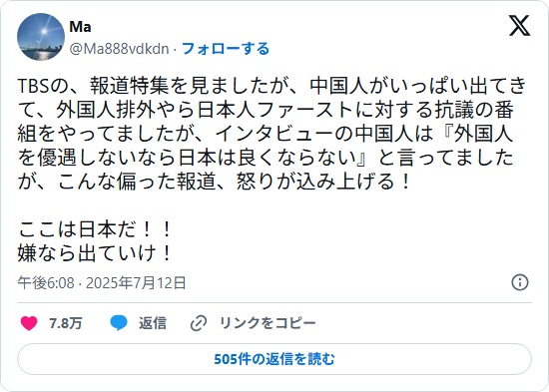Click the chain link copy icon
549x392 pixels.
pyautogui.click(x=199, y=323)
